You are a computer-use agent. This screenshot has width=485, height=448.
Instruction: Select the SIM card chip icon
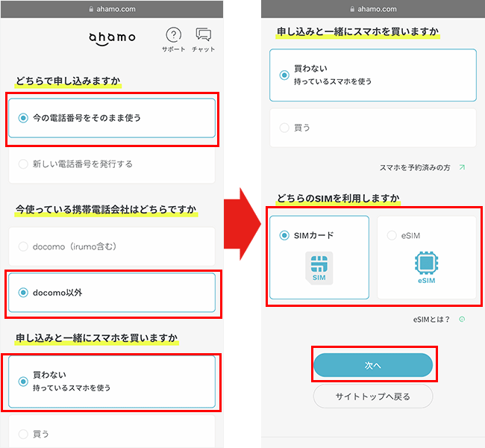coord(319,268)
